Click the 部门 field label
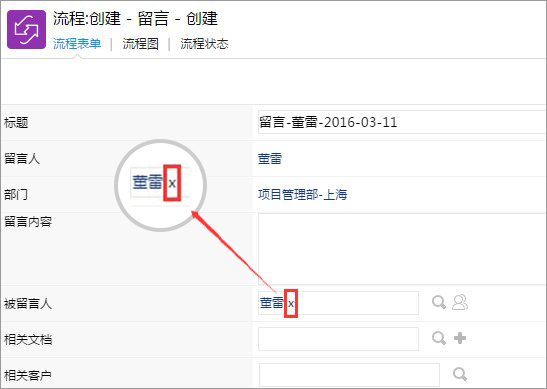 coord(16,195)
